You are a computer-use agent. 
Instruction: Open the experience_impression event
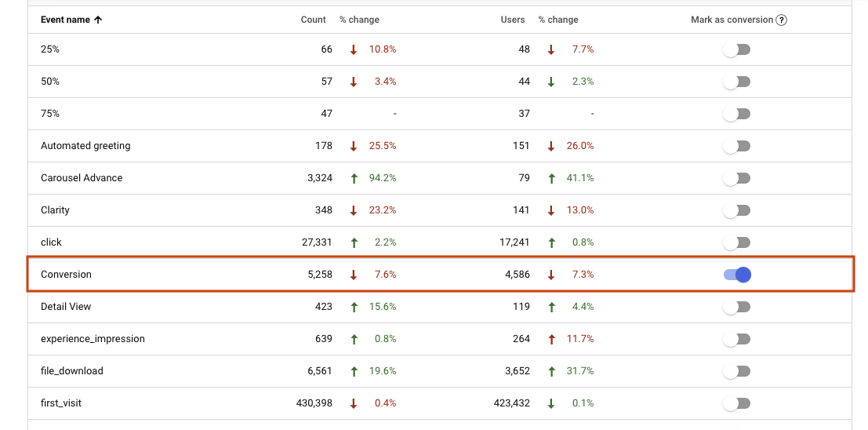point(93,338)
